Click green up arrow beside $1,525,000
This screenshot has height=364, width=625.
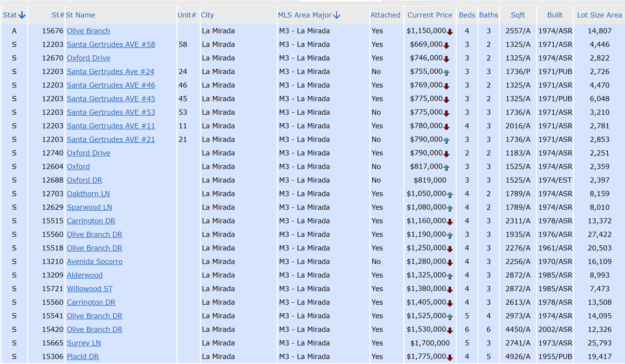(x=449, y=317)
